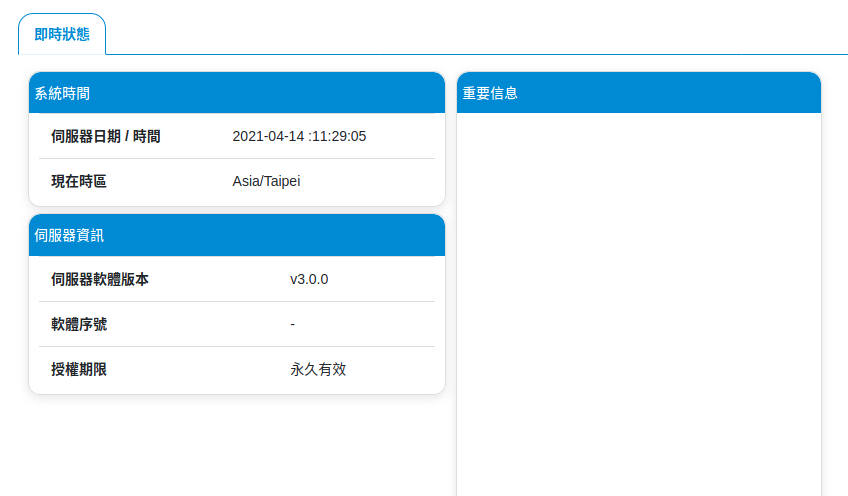Click the divider line below 伺服器軟體版本 row
The height and width of the screenshot is (496, 848).
(x=236, y=301)
